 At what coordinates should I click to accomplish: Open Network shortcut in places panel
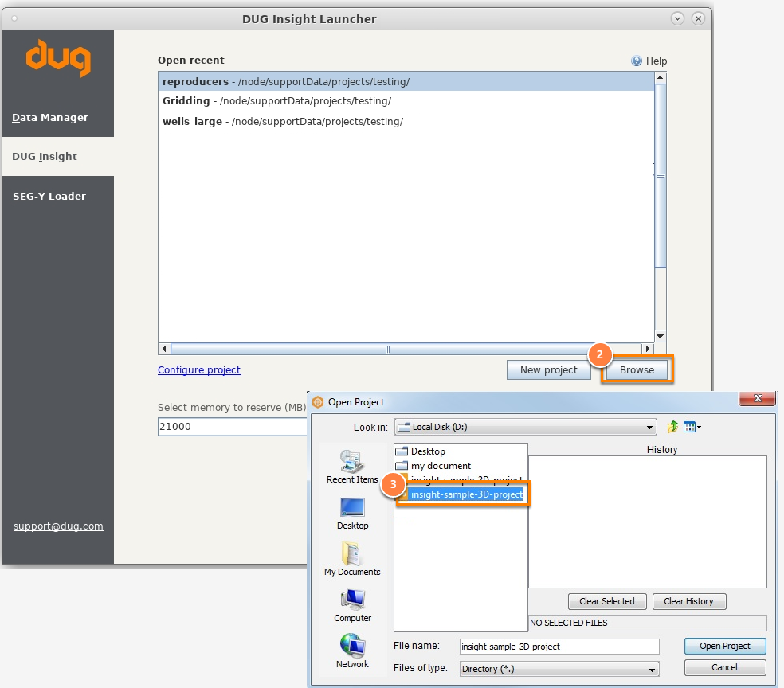tap(352, 651)
